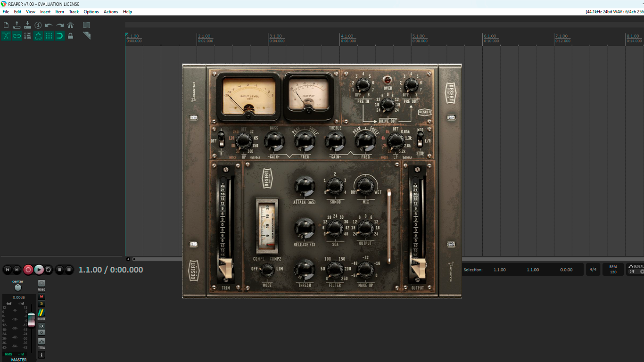The width and height of the screenshot is (644, 362).
Task: Toggle ripple editing grid icon
Action: [27, 36]
